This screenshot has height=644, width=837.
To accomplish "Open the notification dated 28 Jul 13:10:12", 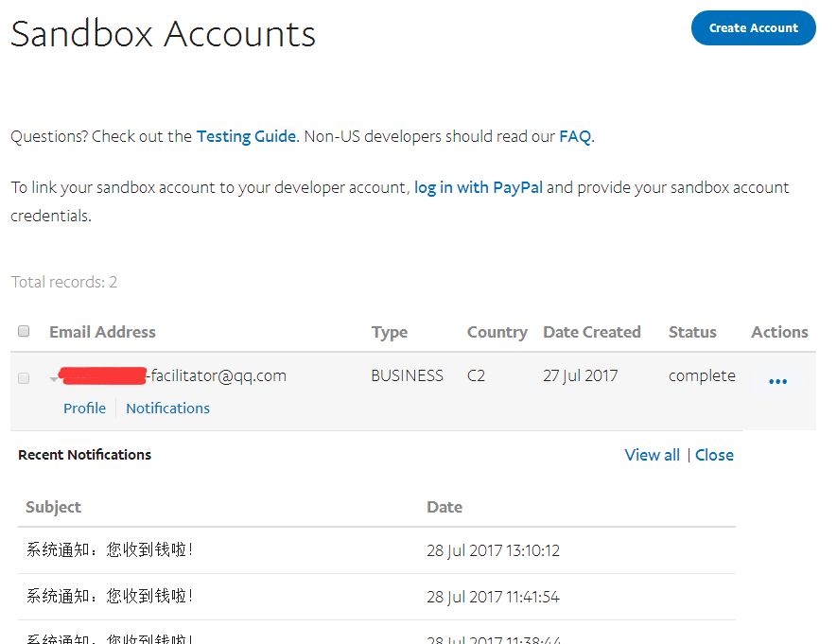I will tap(110, 550).
